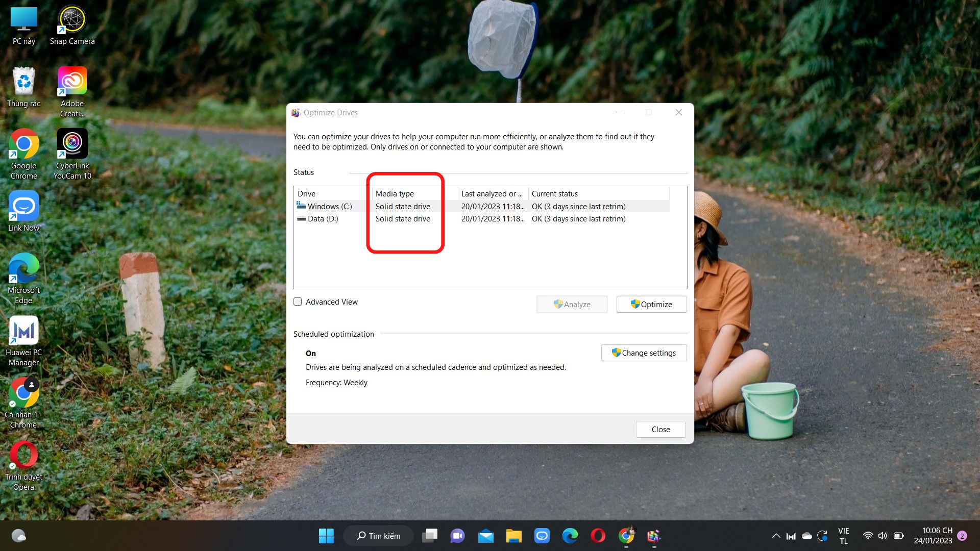
Task: Open the Windows Start menu
Action: [326, 536]
